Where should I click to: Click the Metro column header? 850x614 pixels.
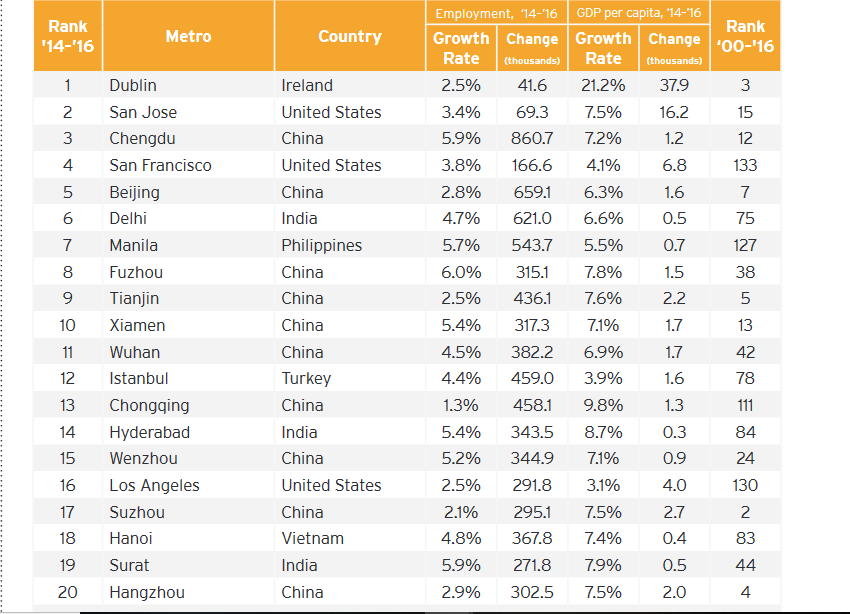[x=188, y=36]
